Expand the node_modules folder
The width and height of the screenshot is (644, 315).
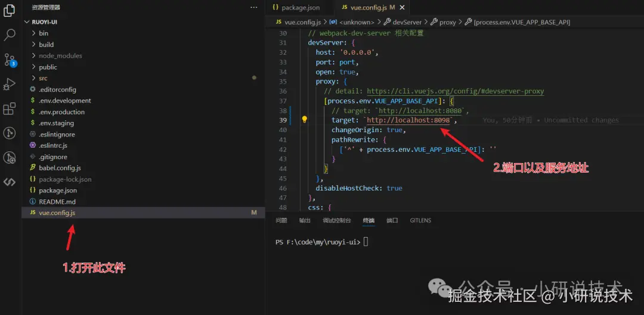tap(60, 55)
